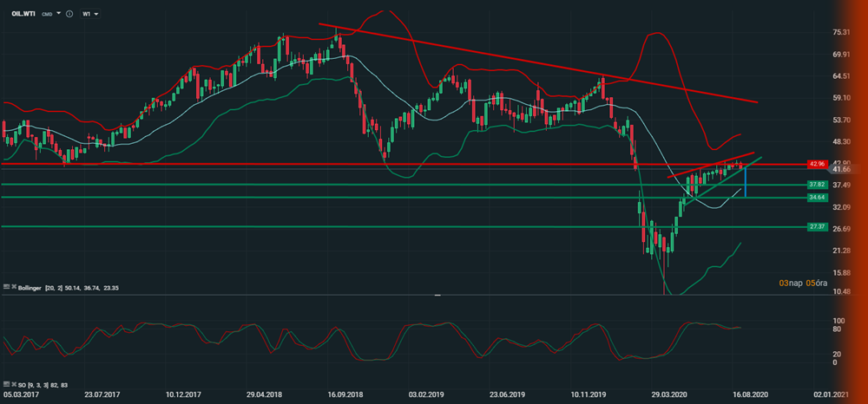
Task: Click the 29.03.2020 date on time axis
Action: tap(668, 394)
